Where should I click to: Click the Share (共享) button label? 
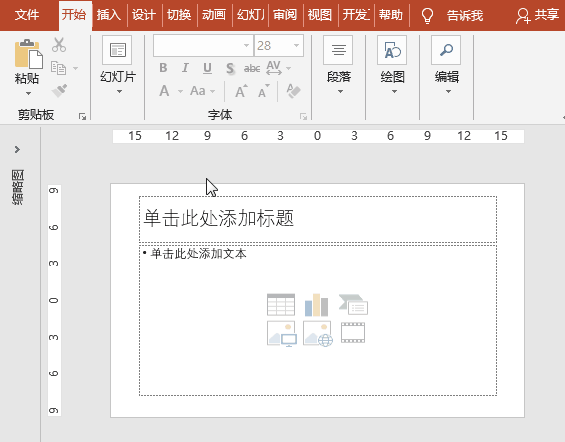pyautogui.click(x=547, y=15)
